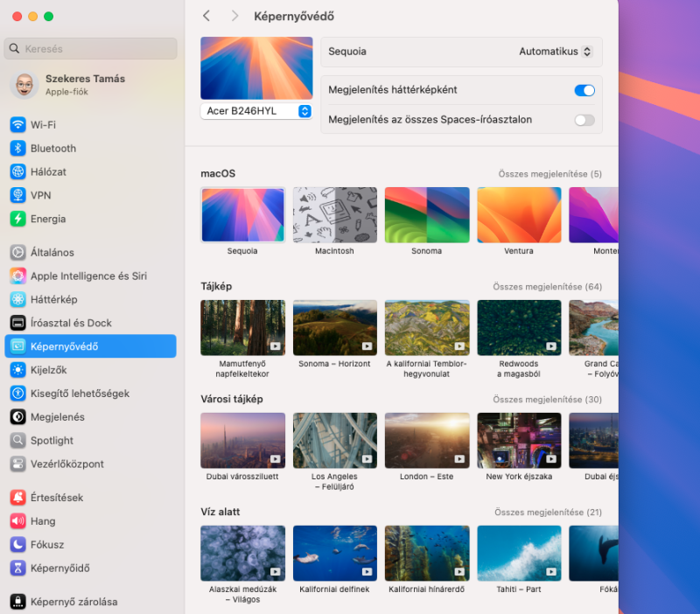The image size is (700, 614).
Task: Open Fókusz moon icon
Action: click(17, 544)
